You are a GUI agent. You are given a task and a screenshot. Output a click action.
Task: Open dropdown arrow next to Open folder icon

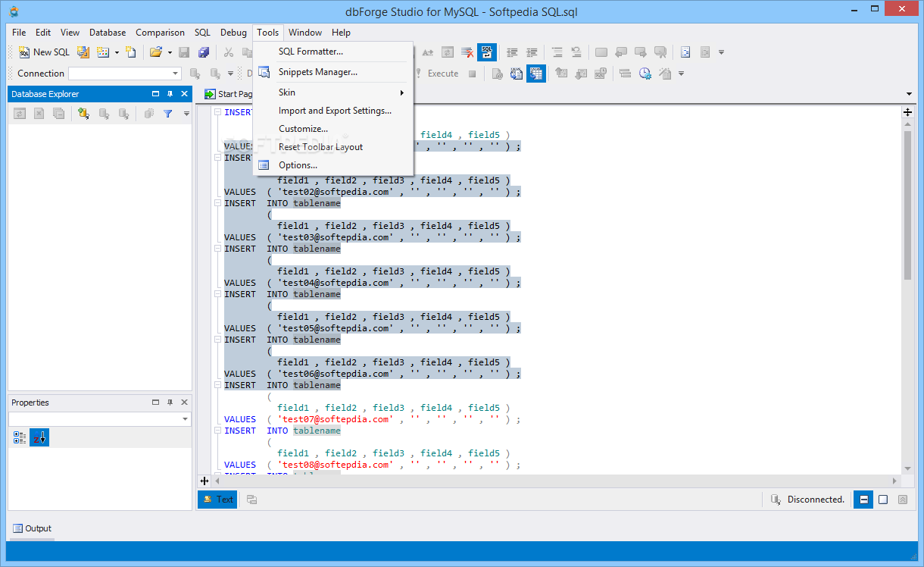point(170,52)
